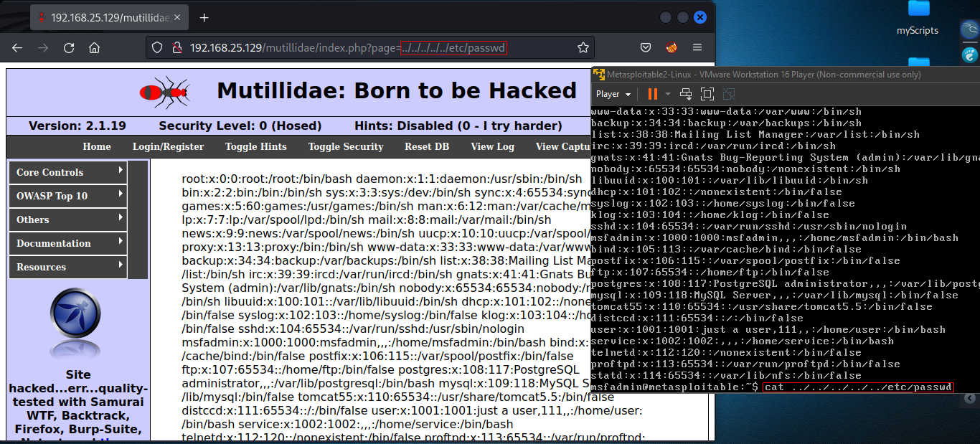Click the Firefox forward arrow
980x444 pixels.
[43, 48]
